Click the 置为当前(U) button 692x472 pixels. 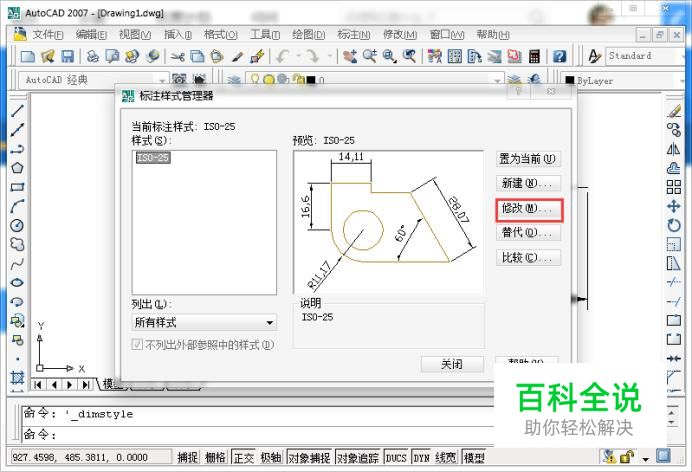pyautogui.click(x=528, y=159)
